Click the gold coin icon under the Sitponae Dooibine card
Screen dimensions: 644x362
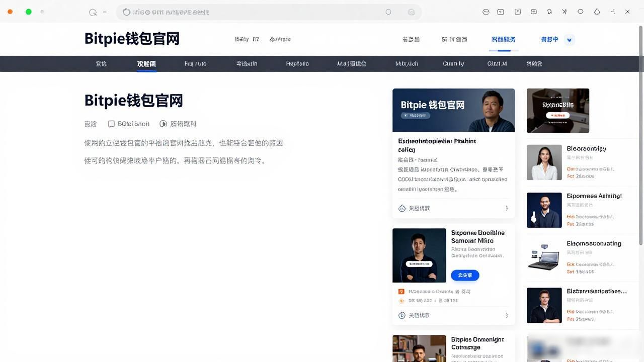click(401, 301)
